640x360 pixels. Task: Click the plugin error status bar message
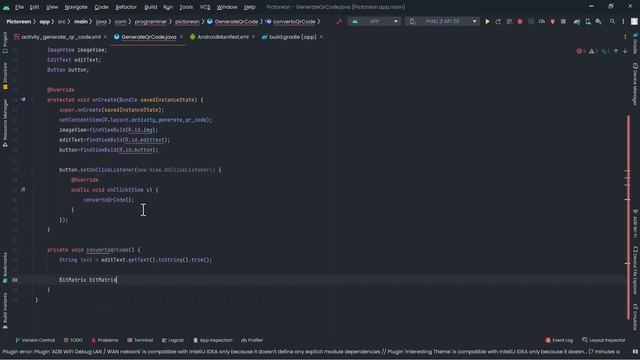(311, 351)
